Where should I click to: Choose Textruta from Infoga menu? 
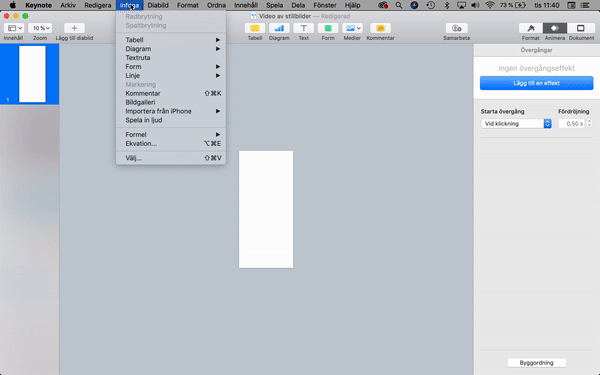point(171,58)
